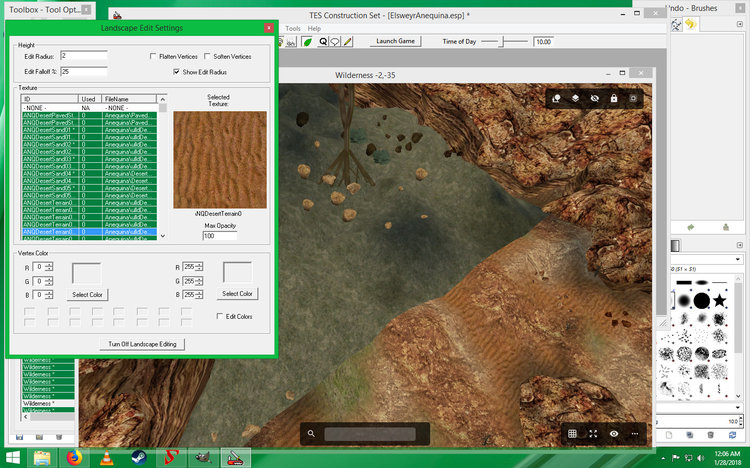
Task: Enable Edit Colors checkbox
Action: (220, 316)
